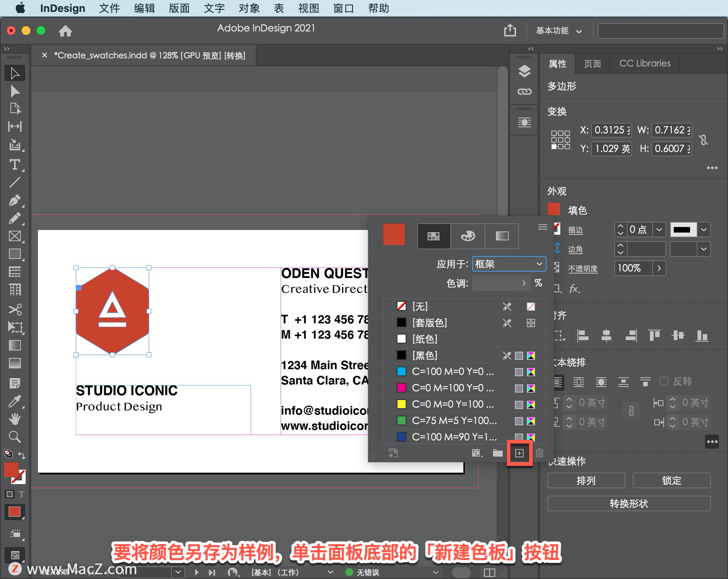Screen dimensions: 728x579
Task: Pick the Scissors tool
Action: [14, 310]
